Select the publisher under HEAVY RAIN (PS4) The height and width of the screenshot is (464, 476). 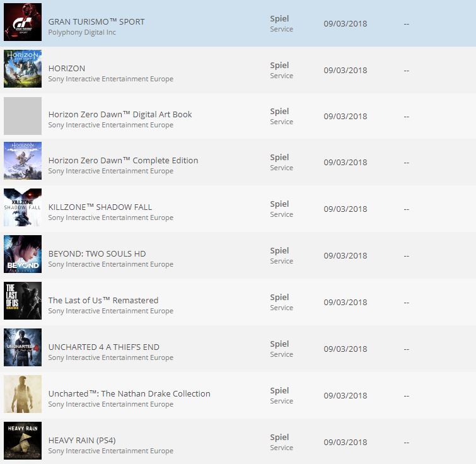pyautogui.click(x=111, y=451)
